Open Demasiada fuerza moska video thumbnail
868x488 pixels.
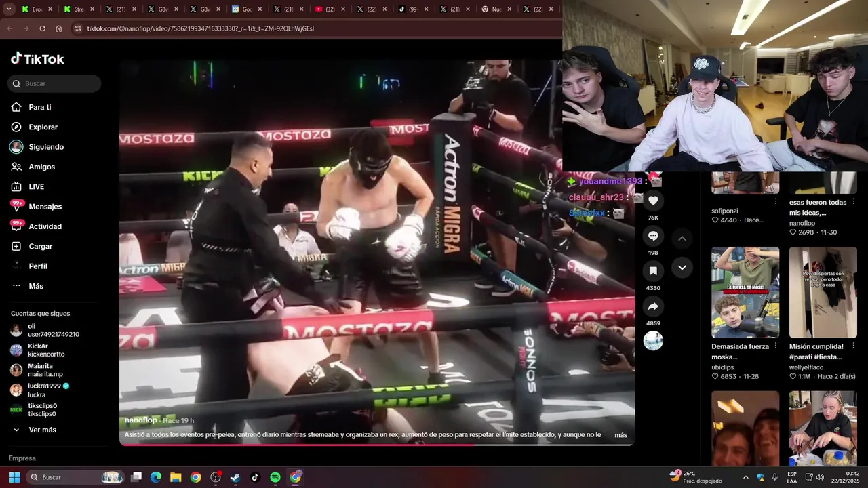click(x=745, y=292)
